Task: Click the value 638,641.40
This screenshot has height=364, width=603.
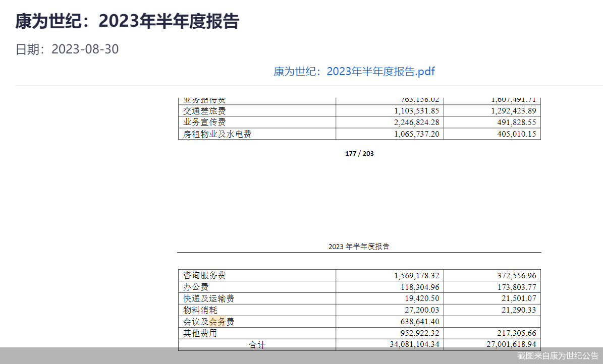Action: click(x=419, y=321)
